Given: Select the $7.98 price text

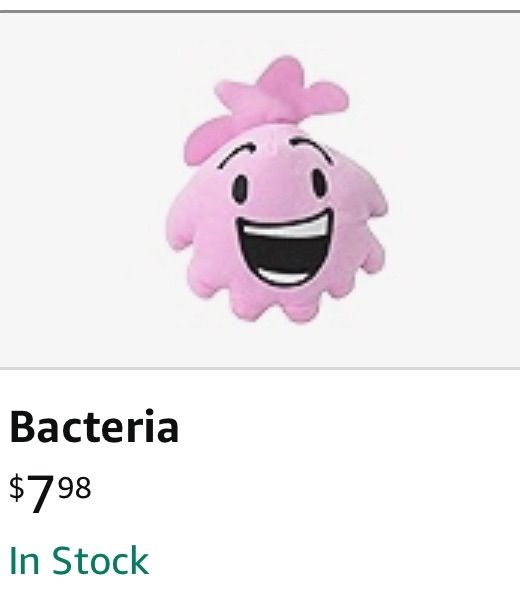Looking at the screenshot, I should [50, 492].
